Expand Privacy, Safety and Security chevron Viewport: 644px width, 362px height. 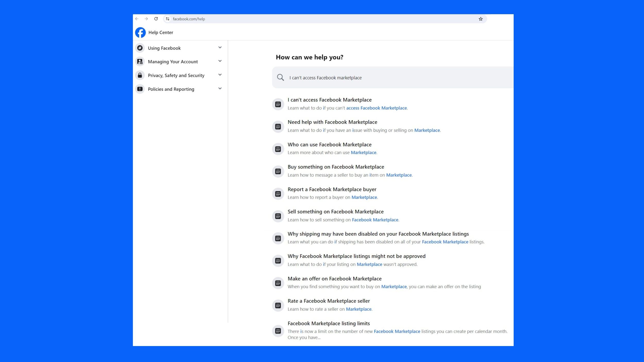click(x=220, y=75)
